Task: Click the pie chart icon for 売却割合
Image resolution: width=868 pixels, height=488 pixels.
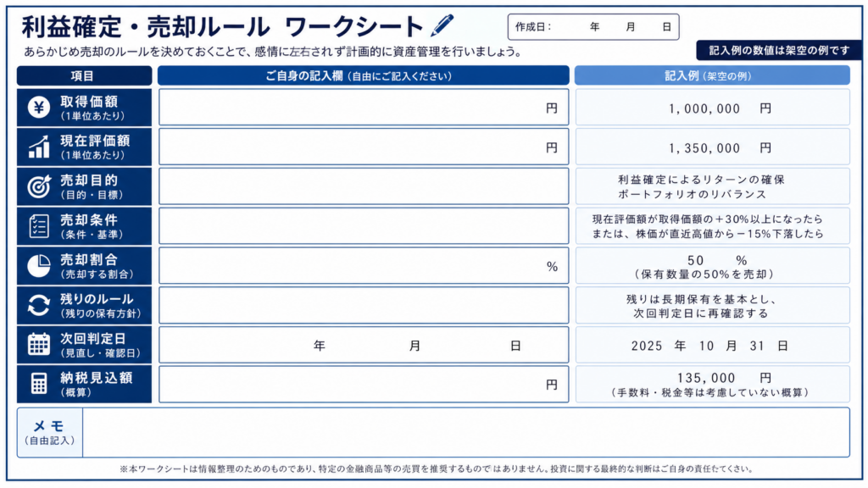Action: coord(39,266)
